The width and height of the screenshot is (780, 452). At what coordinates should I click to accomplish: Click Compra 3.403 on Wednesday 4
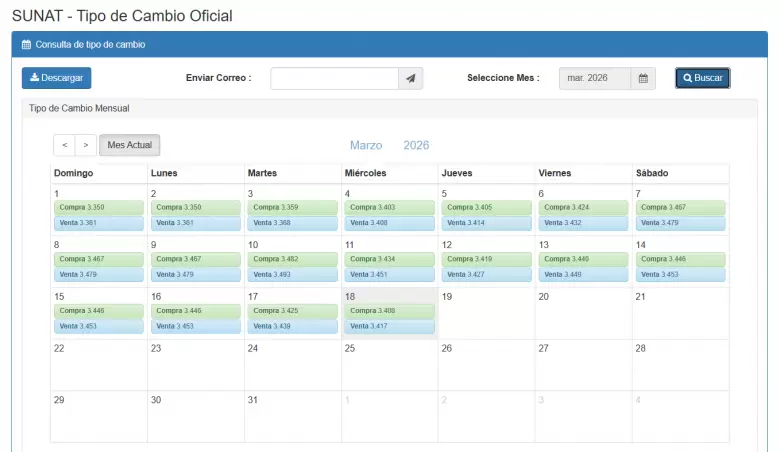click(x=390, y=207)
